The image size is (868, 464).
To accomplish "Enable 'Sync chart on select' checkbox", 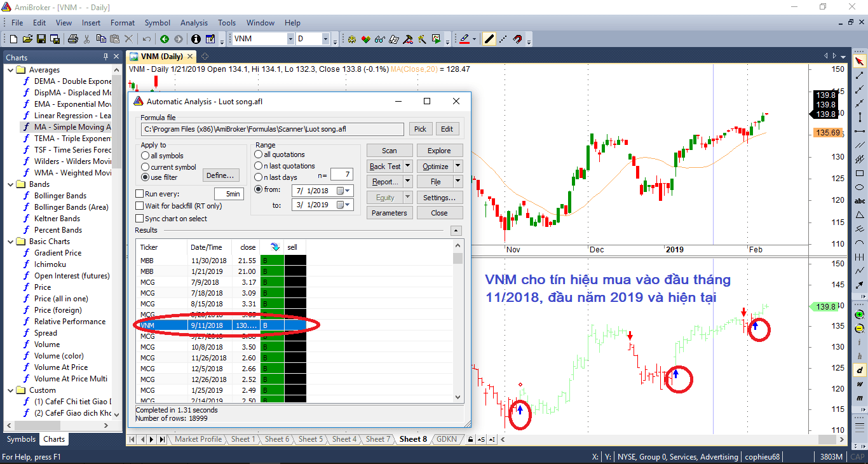I will [140, 219].
